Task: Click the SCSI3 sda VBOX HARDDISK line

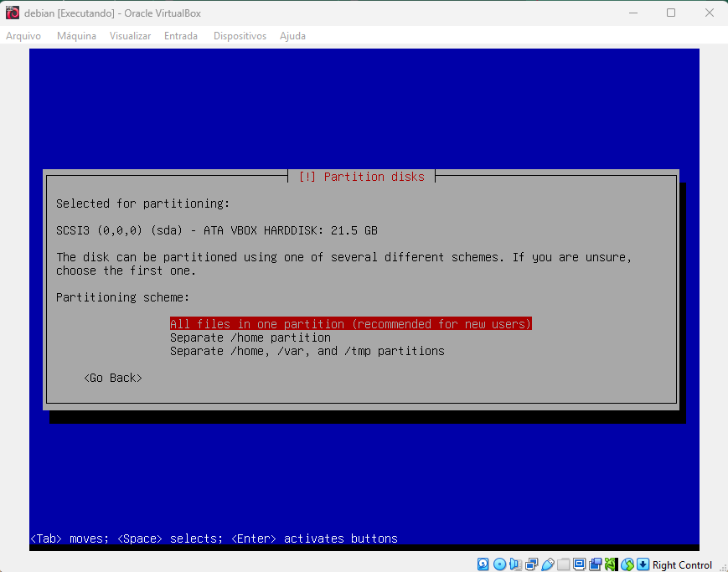Action: coord(217,230)
